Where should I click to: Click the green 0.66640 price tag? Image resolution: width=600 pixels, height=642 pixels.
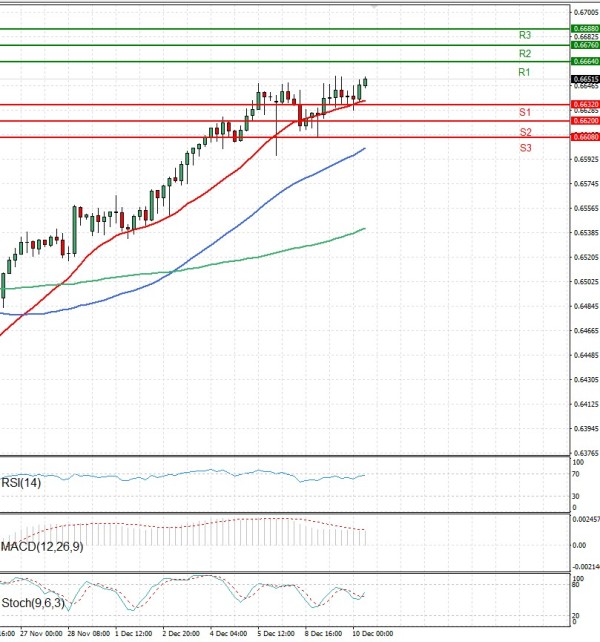click(585, 62)
